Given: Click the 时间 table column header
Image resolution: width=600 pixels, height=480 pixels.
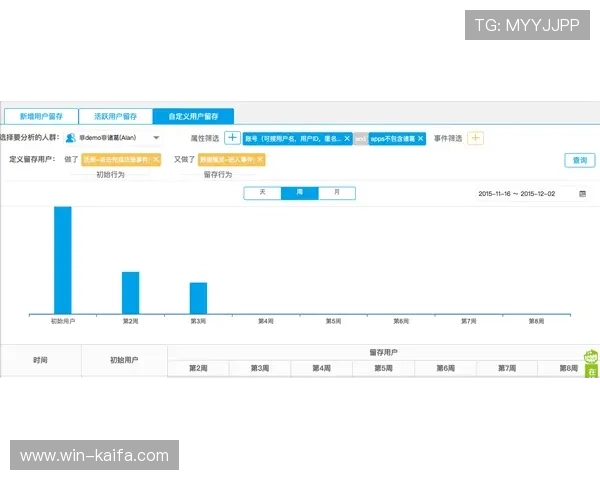Looking at the screenshot, I should (x=40, y=360).
